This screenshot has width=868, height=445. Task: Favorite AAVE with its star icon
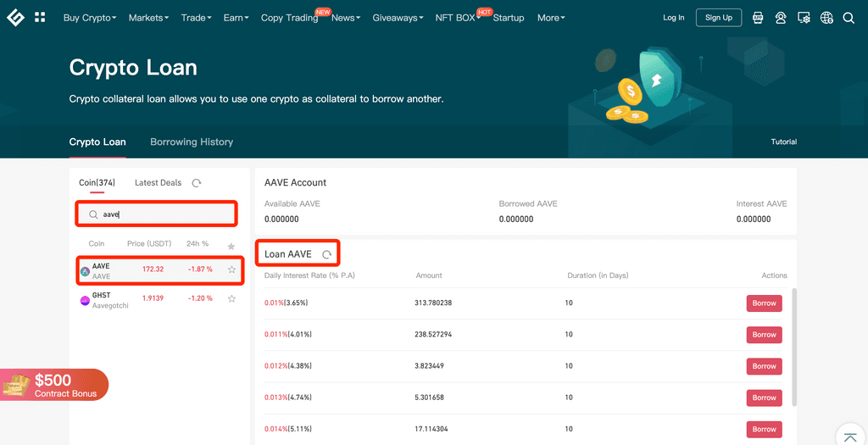pyautogui.click(x=232, y=270)
